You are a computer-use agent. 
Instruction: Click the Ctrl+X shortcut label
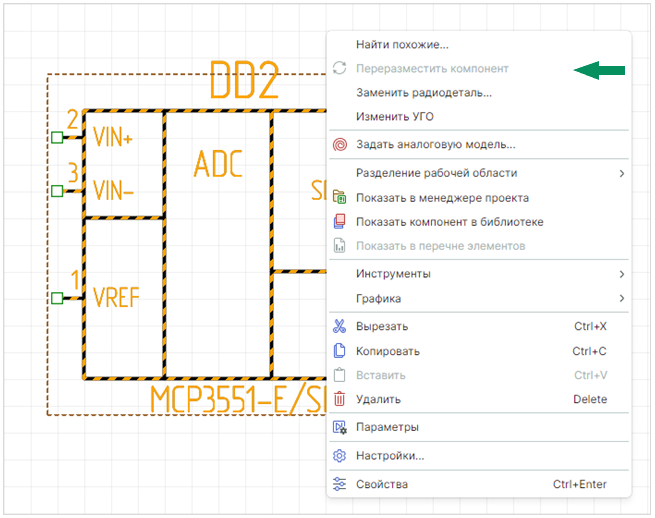pyautogui.click(x=590, y=326)
